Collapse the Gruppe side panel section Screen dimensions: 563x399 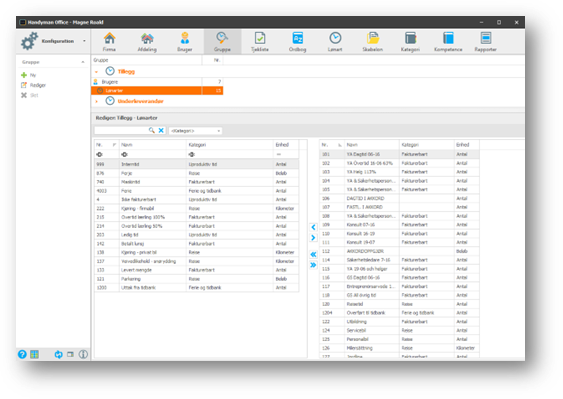pyautogui.click(x=83, y=62)
